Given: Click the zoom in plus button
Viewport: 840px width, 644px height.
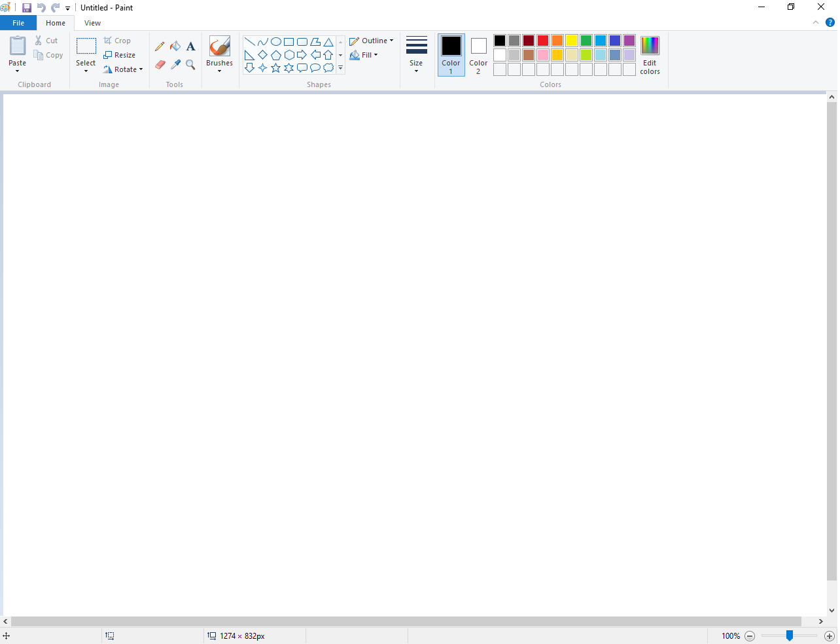Looking at the screenshot, I should pyautogui.click(x=830, y=636).
